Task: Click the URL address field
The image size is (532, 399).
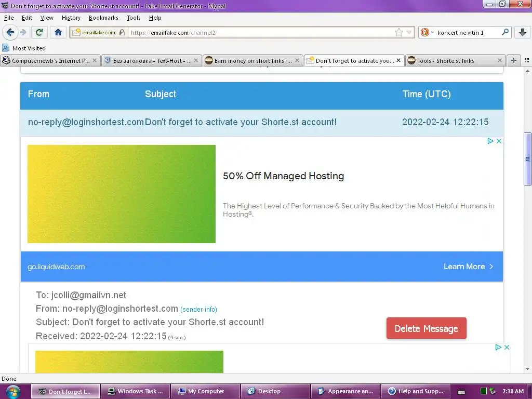Action: click(261, 33)
